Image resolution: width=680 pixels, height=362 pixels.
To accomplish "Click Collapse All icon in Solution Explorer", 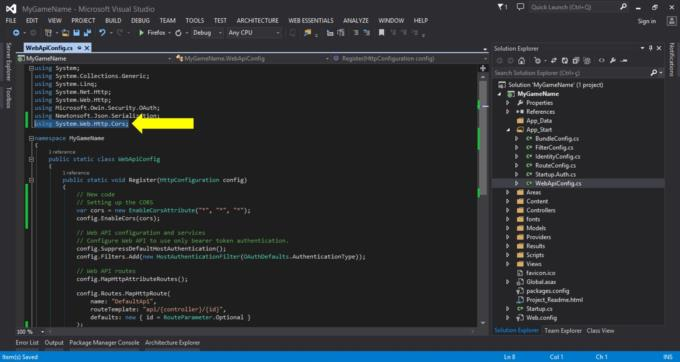I will [575, 61].
